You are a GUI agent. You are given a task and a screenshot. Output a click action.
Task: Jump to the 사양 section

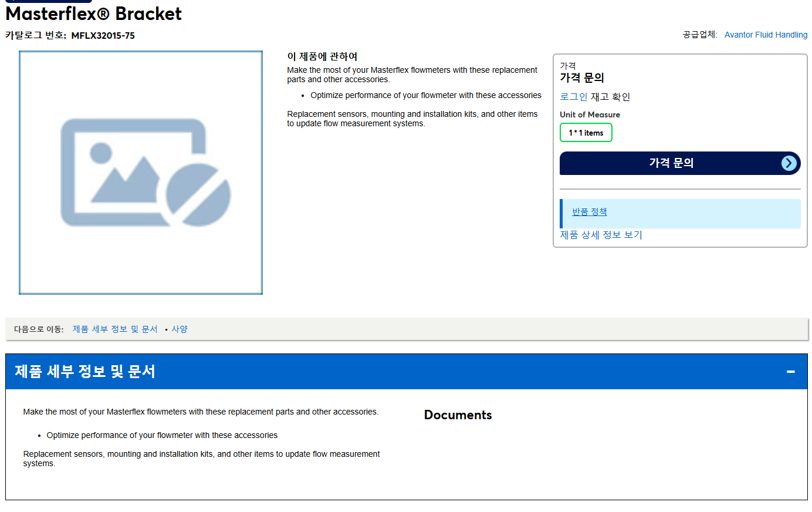[180, 329]
